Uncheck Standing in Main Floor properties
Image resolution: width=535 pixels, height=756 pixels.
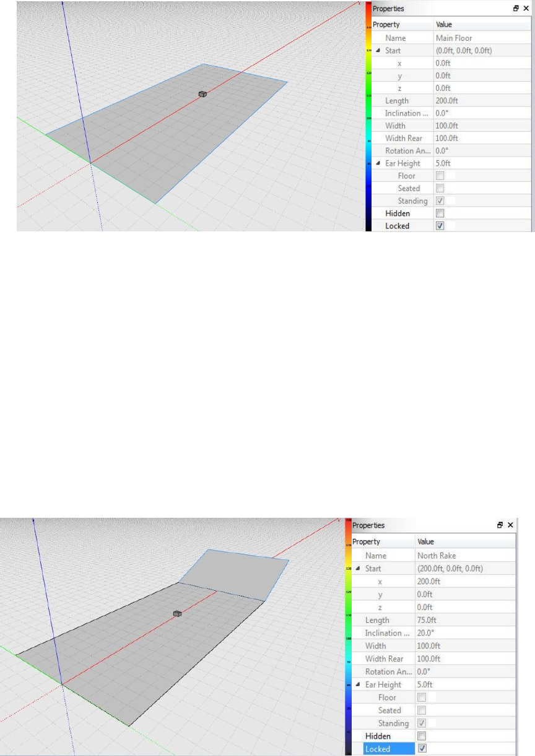click(440, 201)
